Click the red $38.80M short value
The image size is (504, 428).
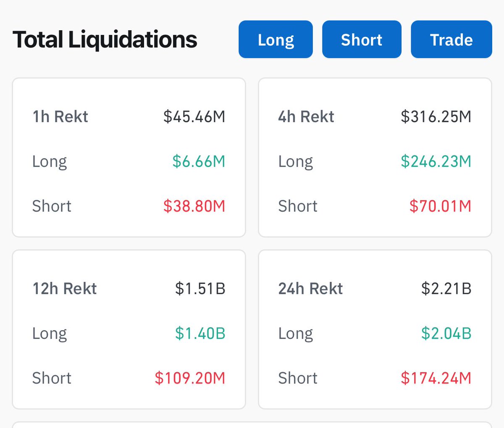(194, 206)
